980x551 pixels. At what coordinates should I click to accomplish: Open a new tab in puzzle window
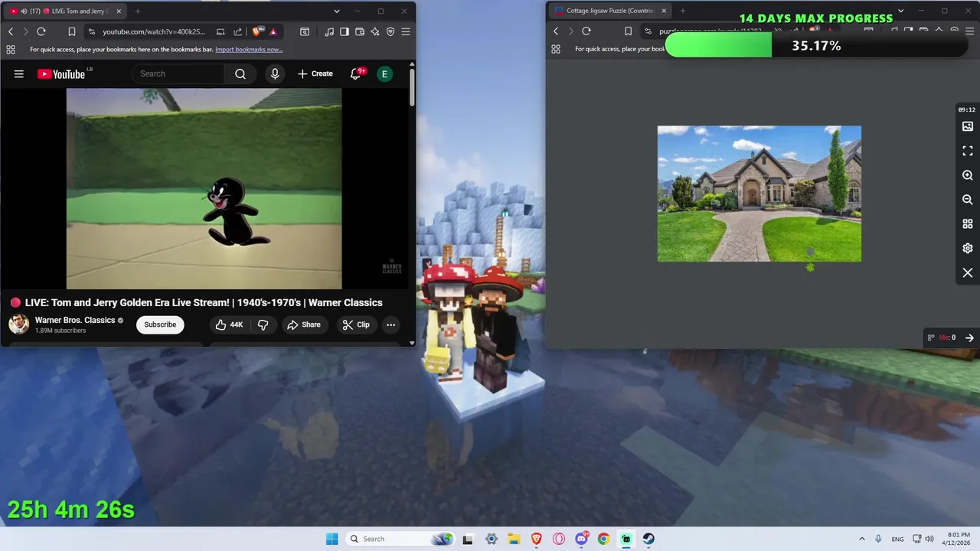683,11
